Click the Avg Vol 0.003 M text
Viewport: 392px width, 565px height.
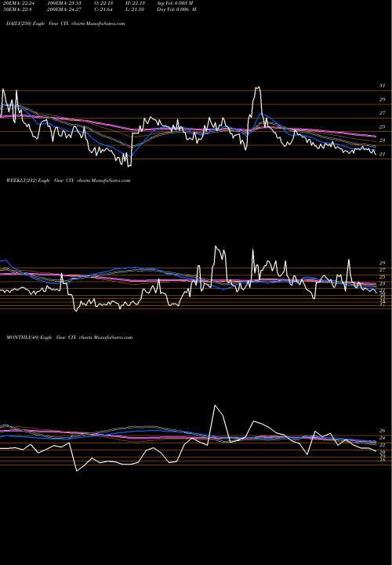click(175, 3)
